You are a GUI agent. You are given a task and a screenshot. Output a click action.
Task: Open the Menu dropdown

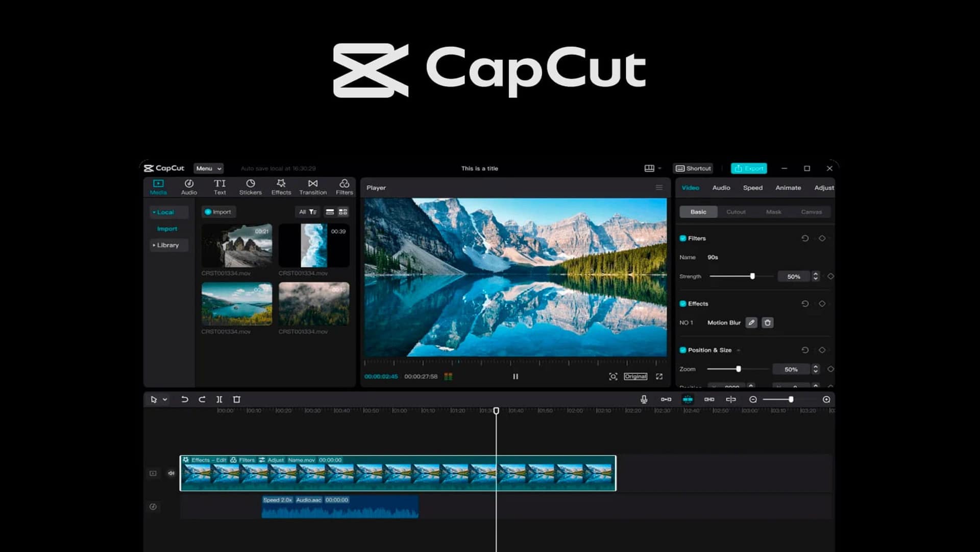(209, 168)
